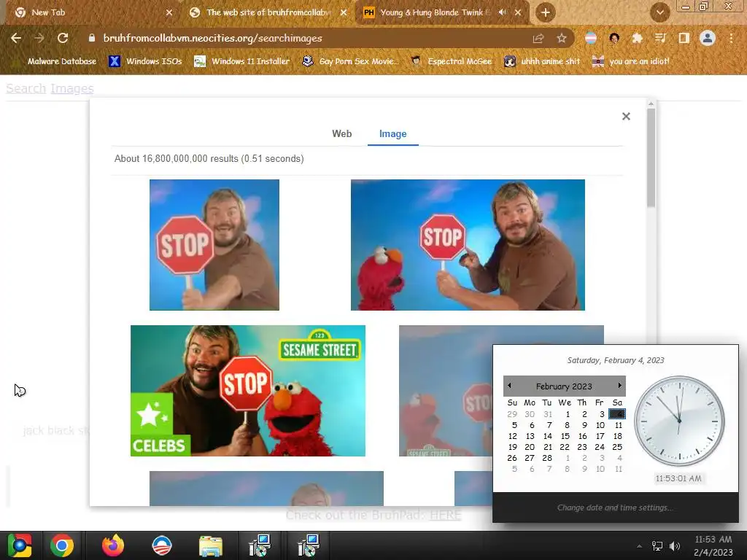747x560 pixels.
Task: Switch to the bruhfromcollabvm web site tab
Action: tap(267, 12)
